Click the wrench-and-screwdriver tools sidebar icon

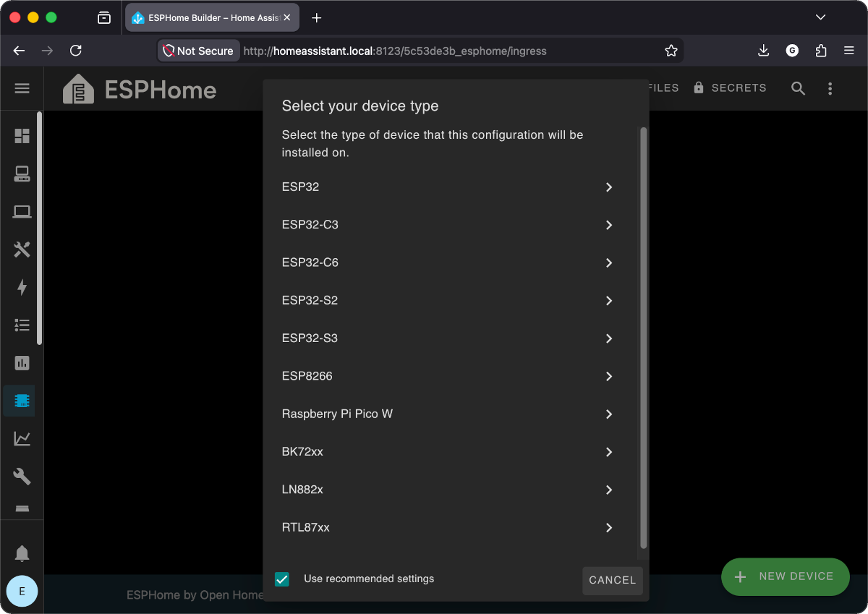(22, 250)
